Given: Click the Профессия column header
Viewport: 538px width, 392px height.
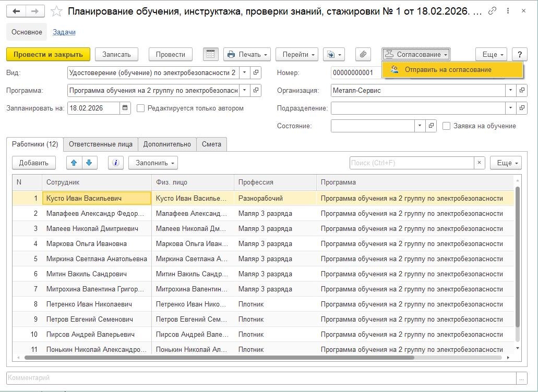Looking at the screenshot, I should coord(275,182).
